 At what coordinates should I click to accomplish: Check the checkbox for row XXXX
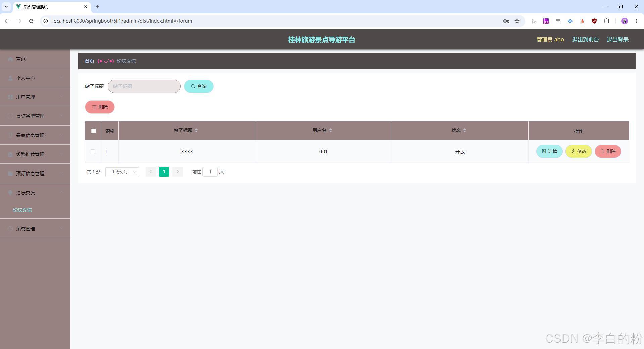click(93, 152)
